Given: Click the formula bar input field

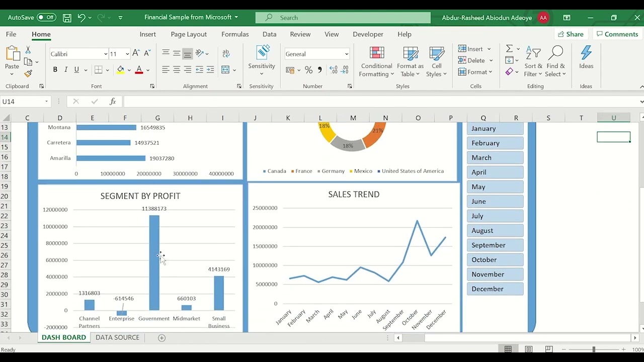Looking at the screenshot, I should point(381,102).
